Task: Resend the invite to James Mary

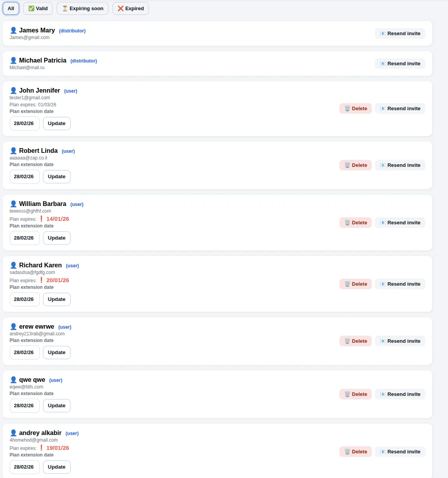Action: click(400, 34)
